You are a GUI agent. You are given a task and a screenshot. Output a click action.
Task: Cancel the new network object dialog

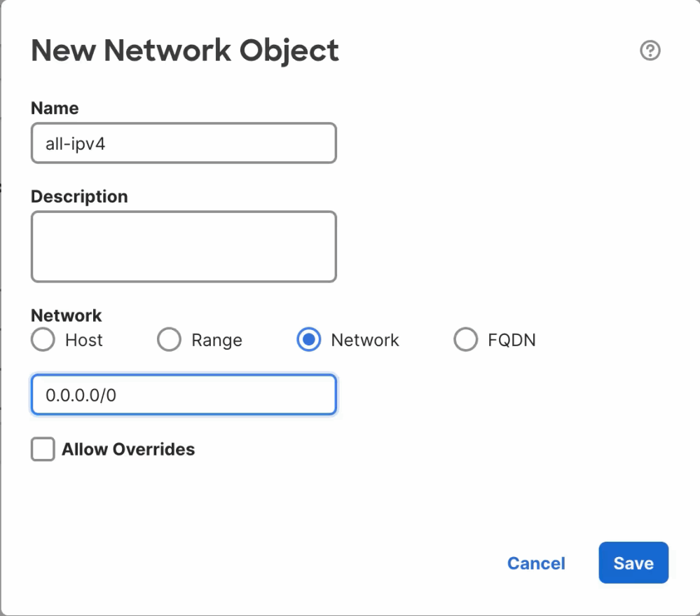click(536, 563)
